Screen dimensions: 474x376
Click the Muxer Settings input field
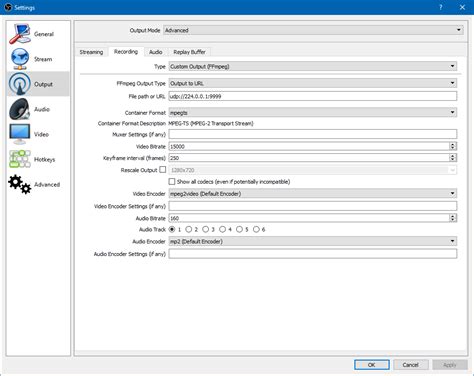coord(313,134)
